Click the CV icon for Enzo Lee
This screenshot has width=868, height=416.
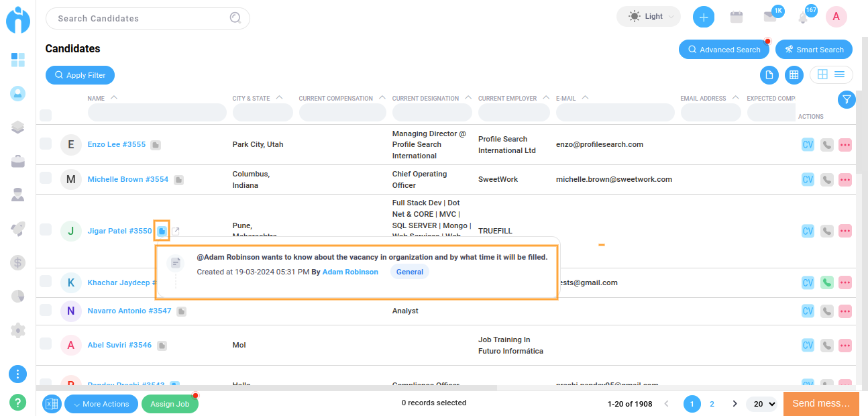point(808,144)
